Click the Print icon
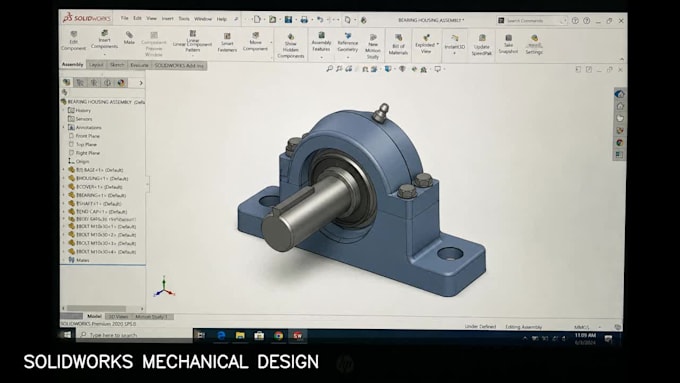This screenshot has height=383, width=680. point(304,20)
